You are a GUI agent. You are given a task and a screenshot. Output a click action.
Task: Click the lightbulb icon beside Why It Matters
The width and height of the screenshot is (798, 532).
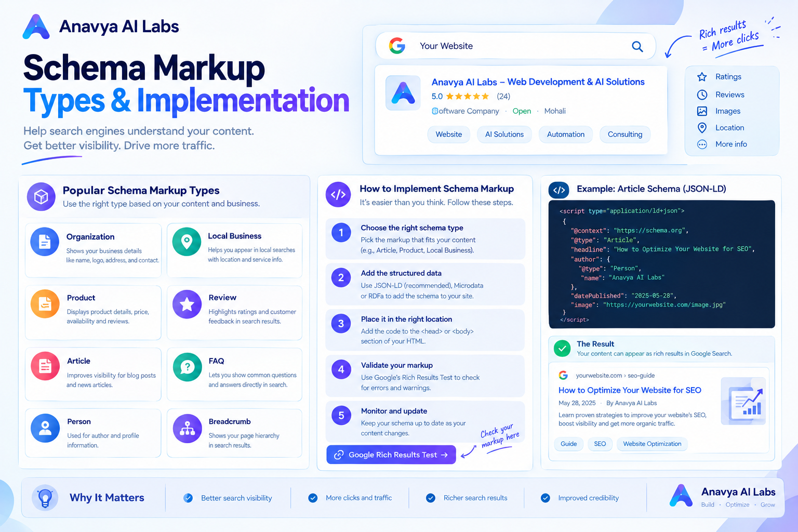point(45,498)
